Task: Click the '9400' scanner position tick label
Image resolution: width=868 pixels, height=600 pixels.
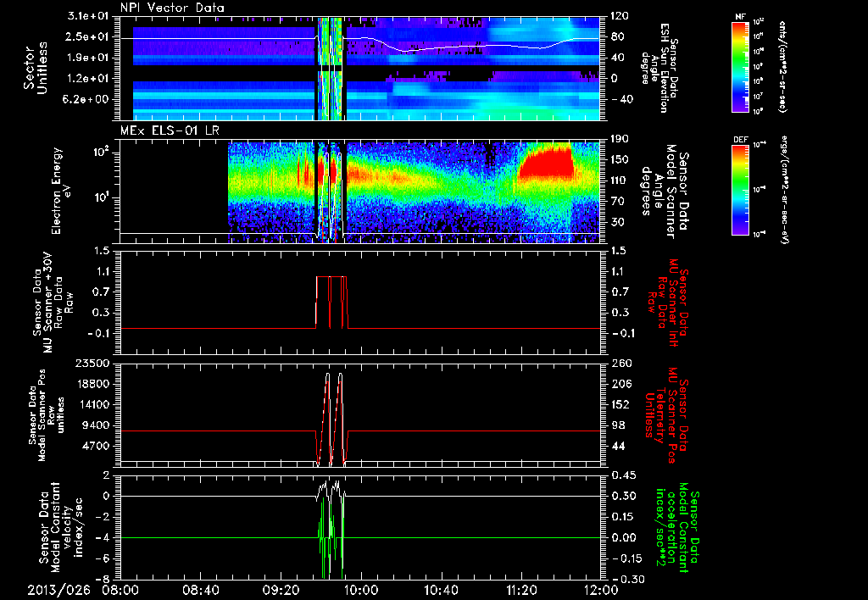Action: [97, 425]
